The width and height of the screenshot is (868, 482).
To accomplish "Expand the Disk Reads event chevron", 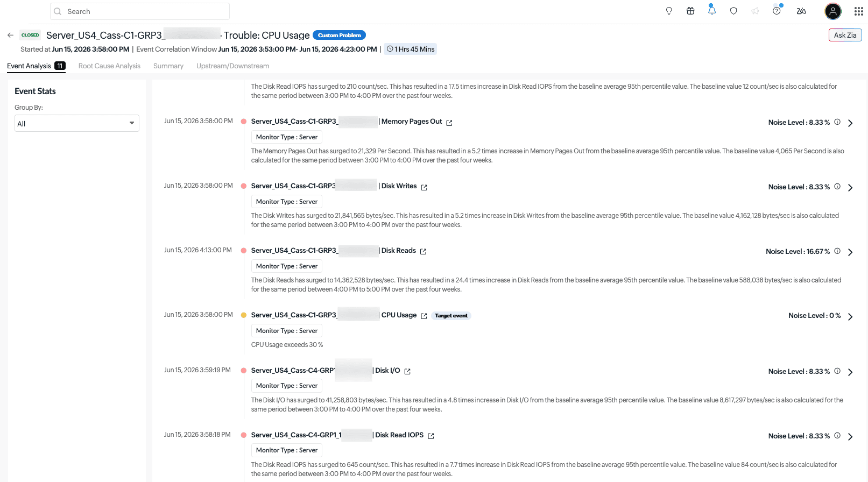I will tap(850, 252).
